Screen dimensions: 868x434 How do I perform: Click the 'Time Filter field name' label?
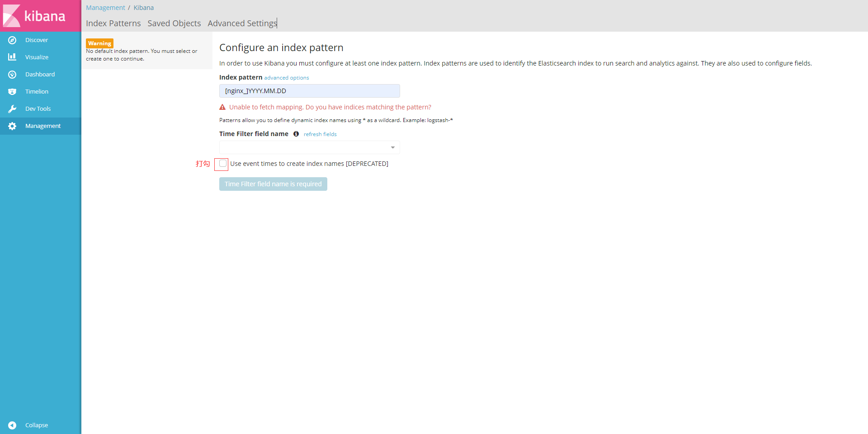[254, 134]
